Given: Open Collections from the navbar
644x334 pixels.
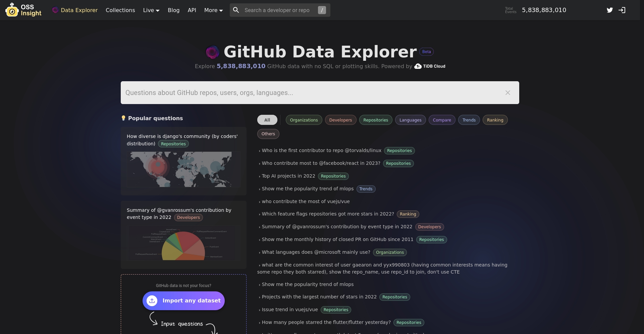Looking at the screenshot, I should click(x=120, y=10).
